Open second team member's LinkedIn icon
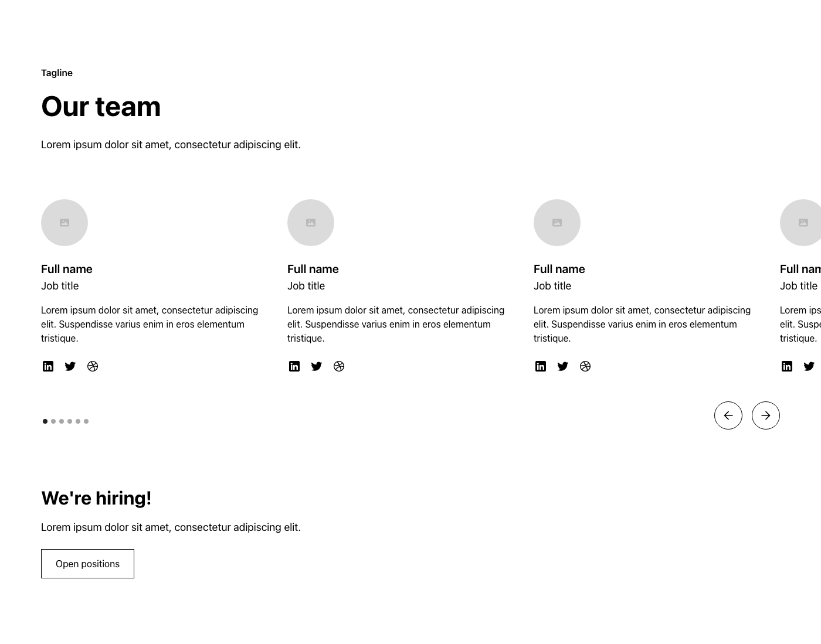Image resolution: width=821 pixels, height=644 pixels. (294, 366)
